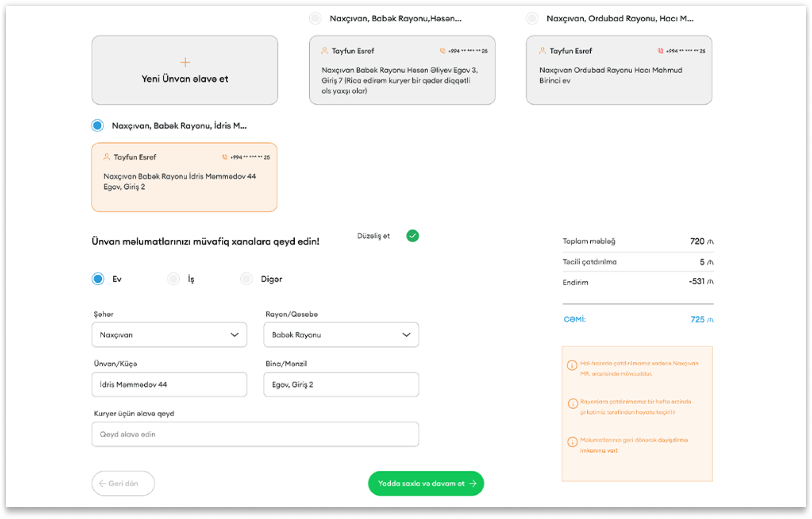The width and height of the screenshot is (812, 519).
Task: Select the İş address type option
Action: tap(173, 279)
